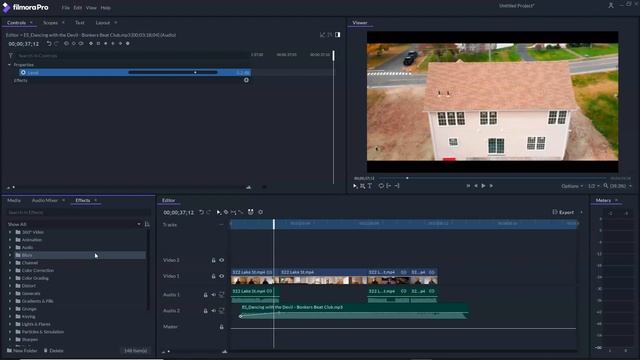
Task: Lock the Master track
Action: click(222, 327)
